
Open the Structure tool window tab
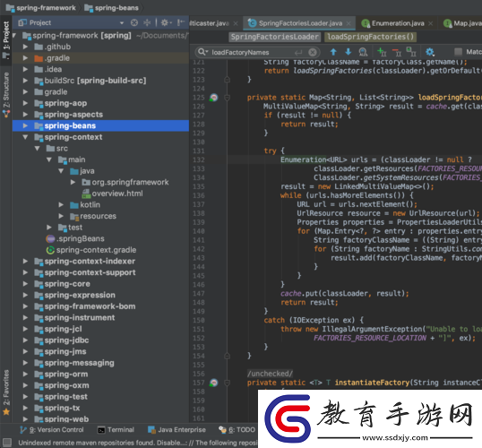pos(6,95)
